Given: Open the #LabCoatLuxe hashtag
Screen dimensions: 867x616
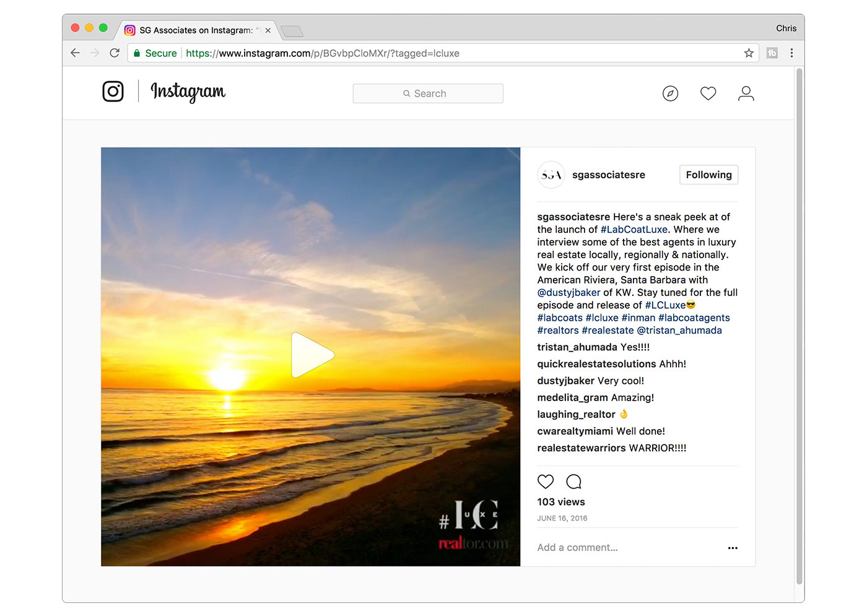Looking at the screenshot, I should point(634,229).
